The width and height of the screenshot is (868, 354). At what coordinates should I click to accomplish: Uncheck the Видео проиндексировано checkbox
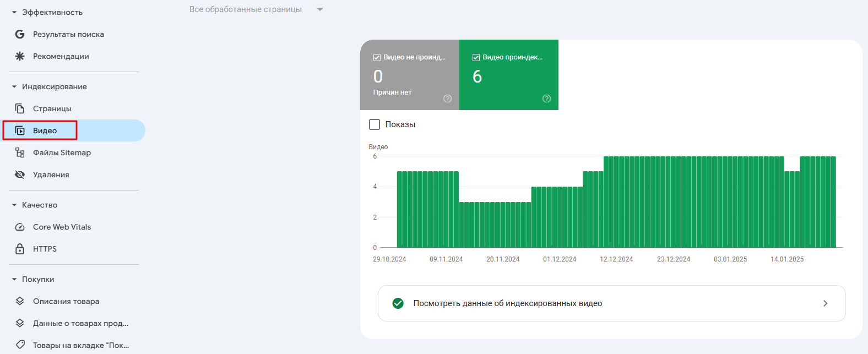[x=476, y=57]
